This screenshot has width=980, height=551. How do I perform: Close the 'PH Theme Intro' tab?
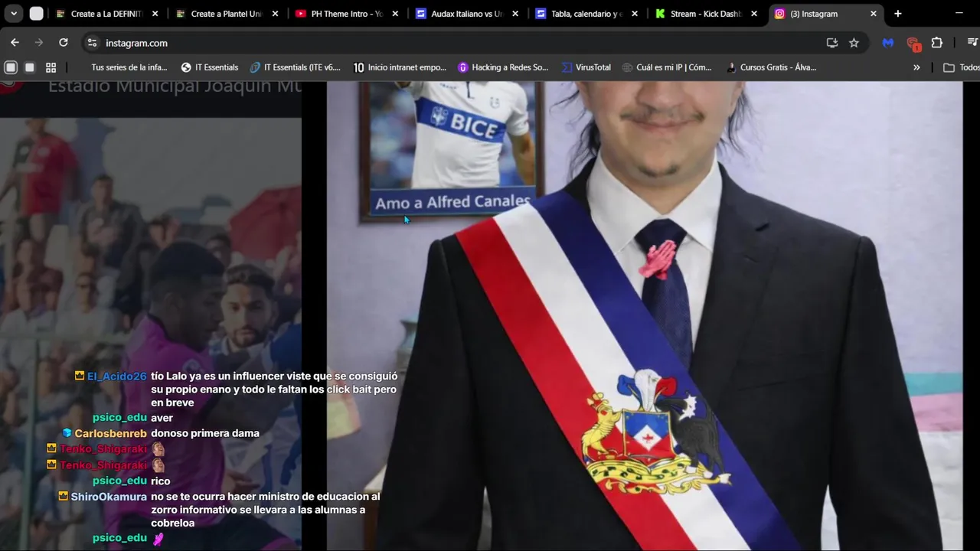(395, 14)
